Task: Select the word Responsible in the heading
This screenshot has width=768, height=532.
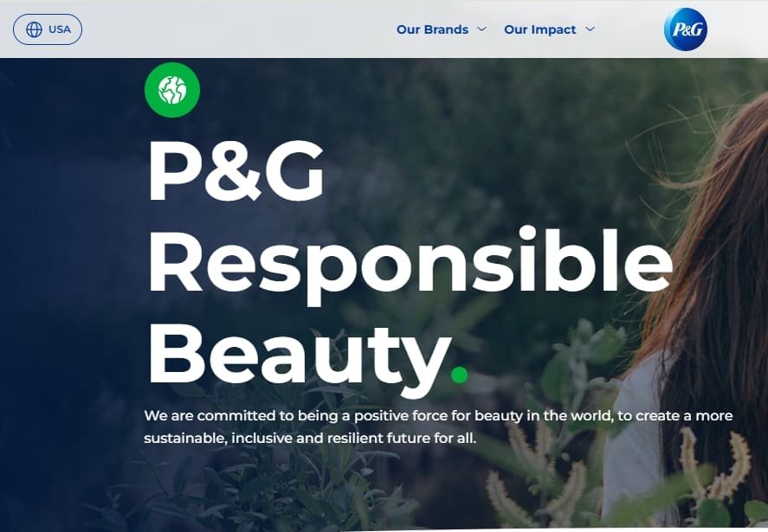Action: (410, 265)
